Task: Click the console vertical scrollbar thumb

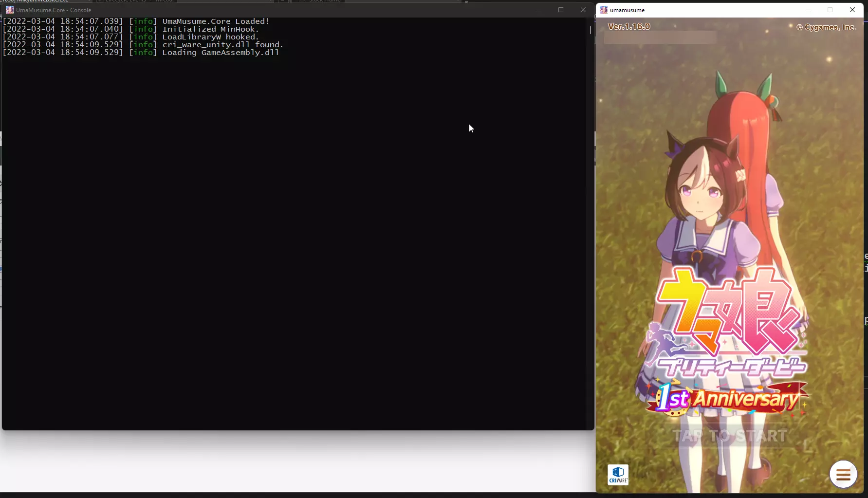Action: 591,30
